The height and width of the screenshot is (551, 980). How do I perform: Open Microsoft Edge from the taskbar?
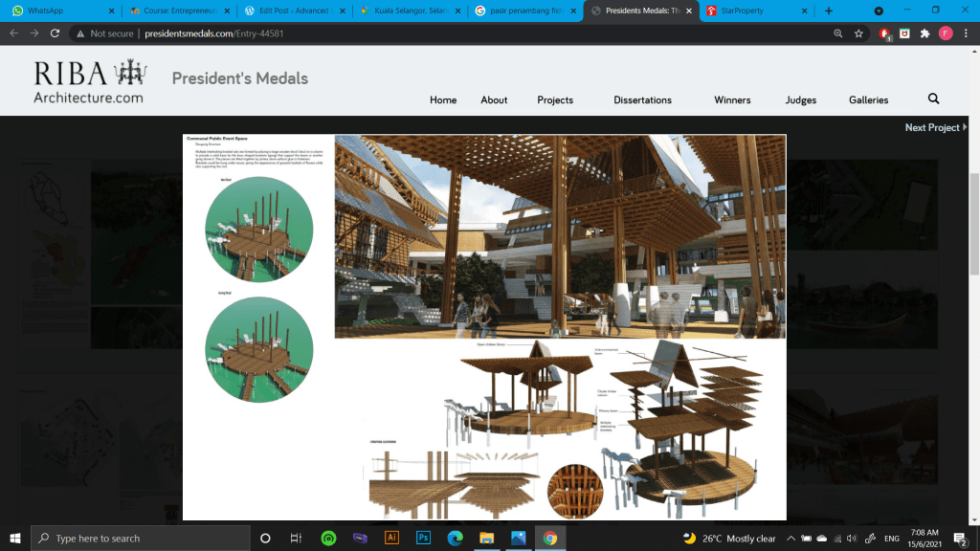454,538
